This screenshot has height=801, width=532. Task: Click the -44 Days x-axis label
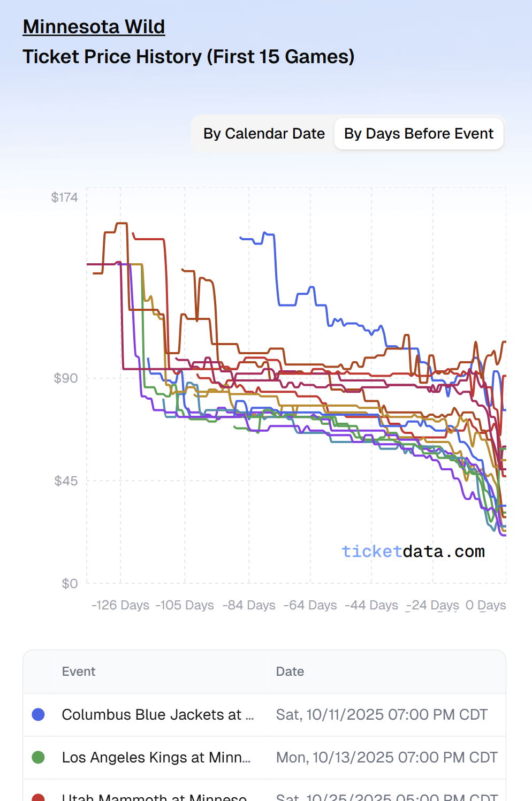371,605
